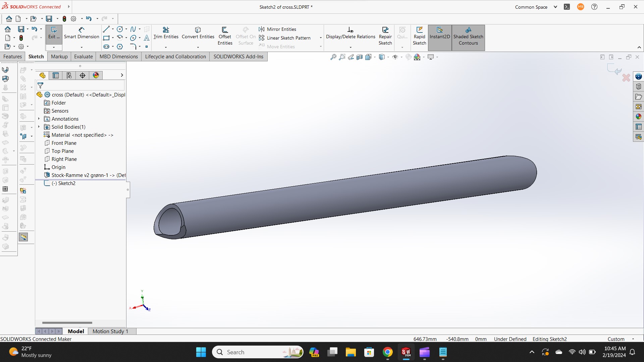Screen dimensions: 644x362
Task: Open PropertyManager tab
Action: [x=56, y=75]
